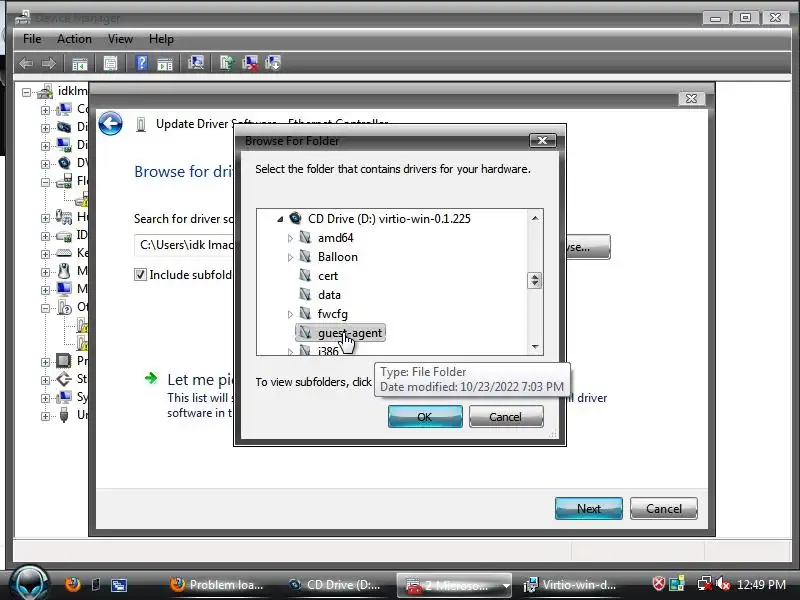Click the folder list scrollbar thumb

pyautogui.click(x=534, y=280)
